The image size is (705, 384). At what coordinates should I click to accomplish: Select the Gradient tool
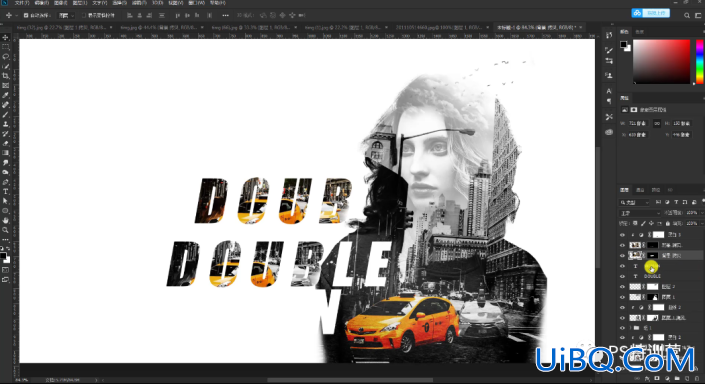pos(5,153)
